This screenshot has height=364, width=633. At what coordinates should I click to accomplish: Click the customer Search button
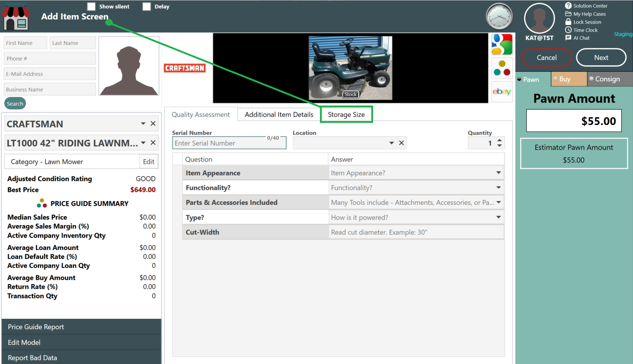15,103
